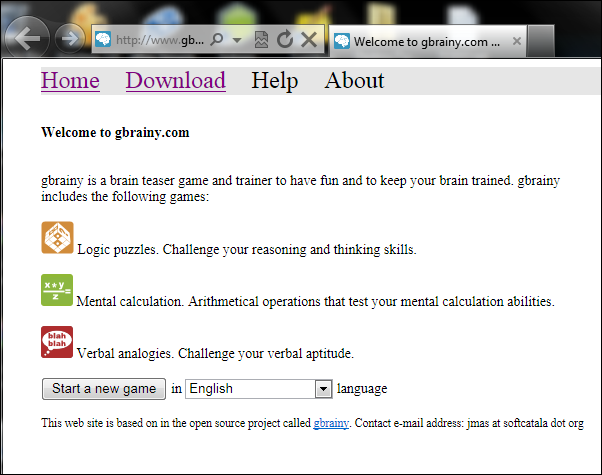Image resolution: width=602 pixels, height=475 pixels.
Task: Toggle Compatibility View broken-page icon
Action: click(261, 40)
